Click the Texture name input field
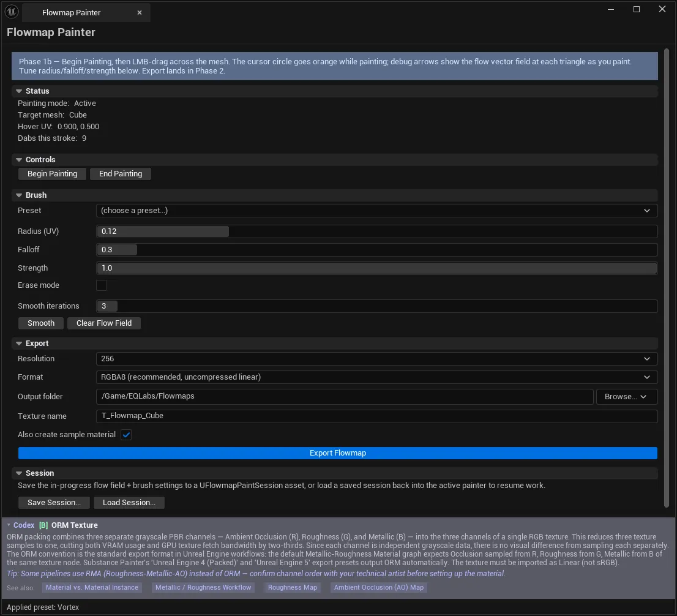The width and height of the screenshot is (677, 616). (x=376, y=416)
